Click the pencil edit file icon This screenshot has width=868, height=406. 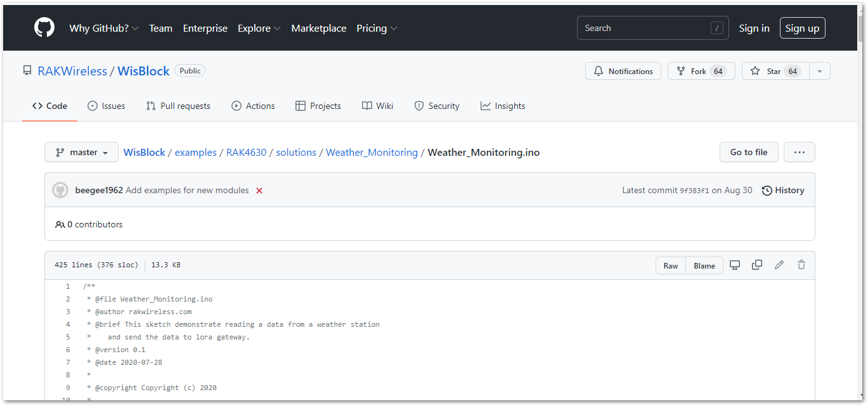click(x=779, y=265)
